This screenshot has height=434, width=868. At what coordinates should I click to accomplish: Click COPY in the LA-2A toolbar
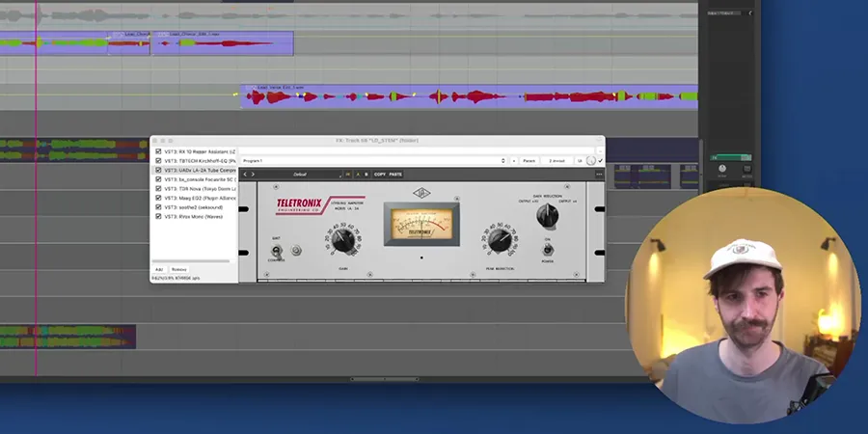(380, 175)
